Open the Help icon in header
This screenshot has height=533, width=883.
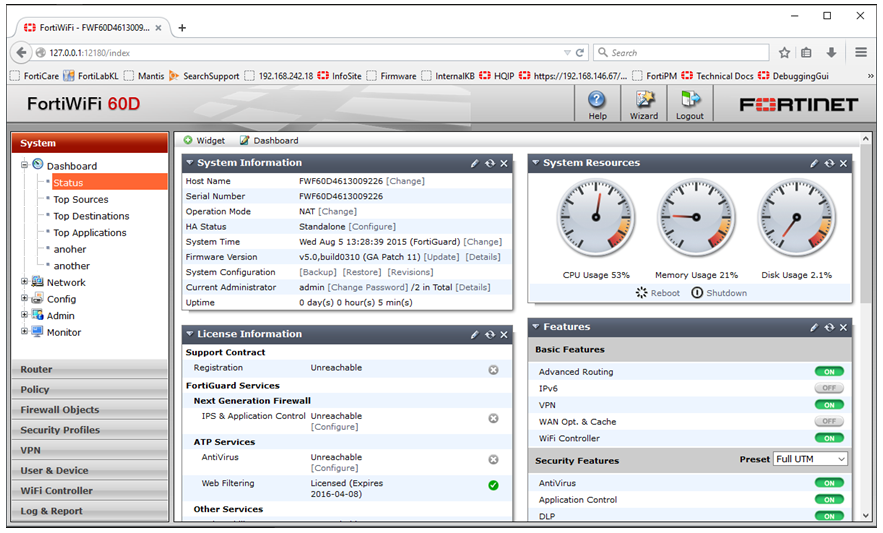(597, 101)
